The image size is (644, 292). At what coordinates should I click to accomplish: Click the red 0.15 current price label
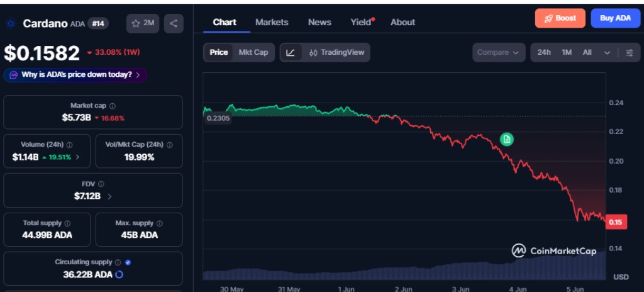point(615,223)
